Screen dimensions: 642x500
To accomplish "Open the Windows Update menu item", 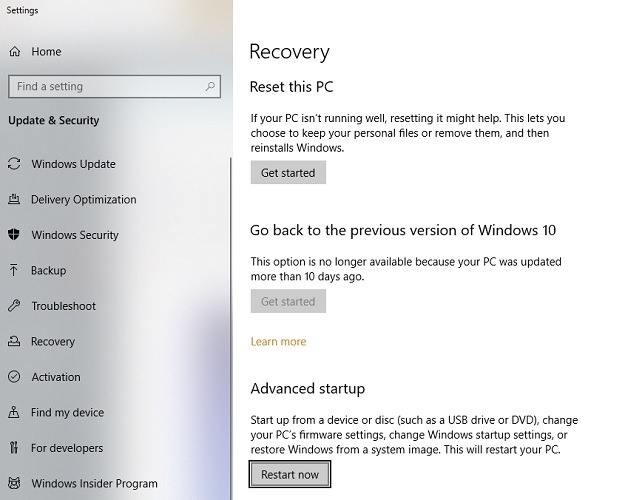I will point(73,164).
